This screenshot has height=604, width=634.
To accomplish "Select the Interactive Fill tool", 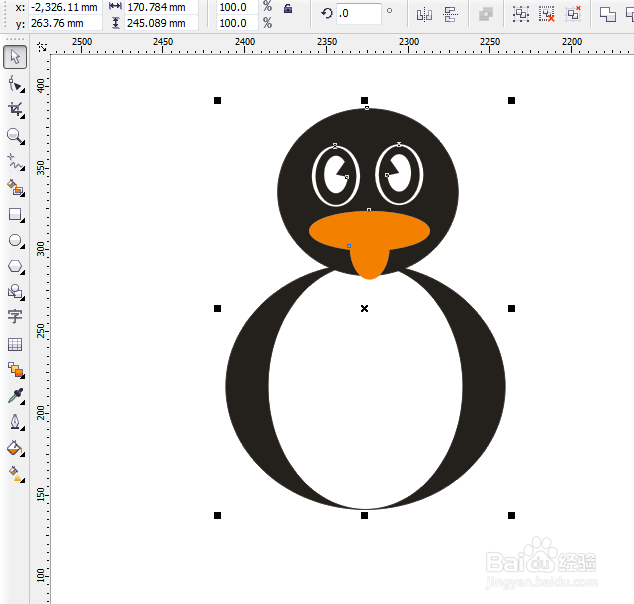I will coord(15,473).
